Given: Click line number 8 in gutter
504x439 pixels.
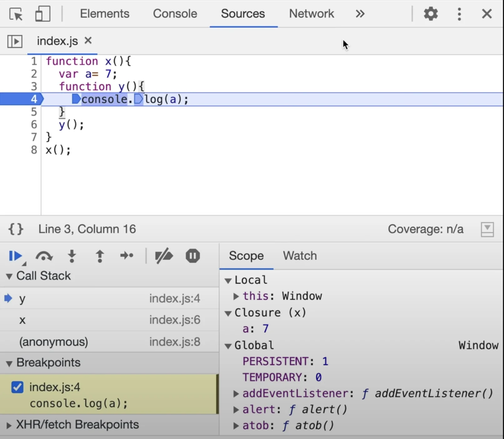Looking at the screenshot, I should tap(34, 150).
